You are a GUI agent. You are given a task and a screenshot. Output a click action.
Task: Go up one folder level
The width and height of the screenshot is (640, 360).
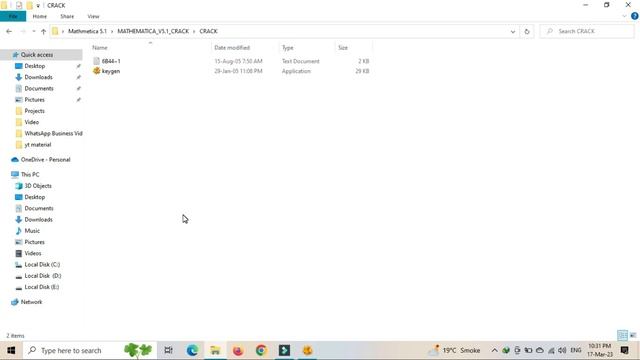(43, 31)
